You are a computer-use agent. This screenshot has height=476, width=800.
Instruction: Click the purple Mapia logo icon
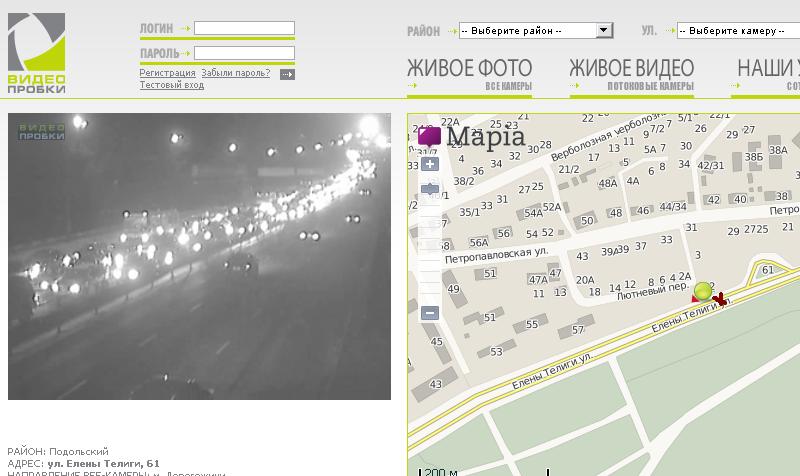click(430, 137)
